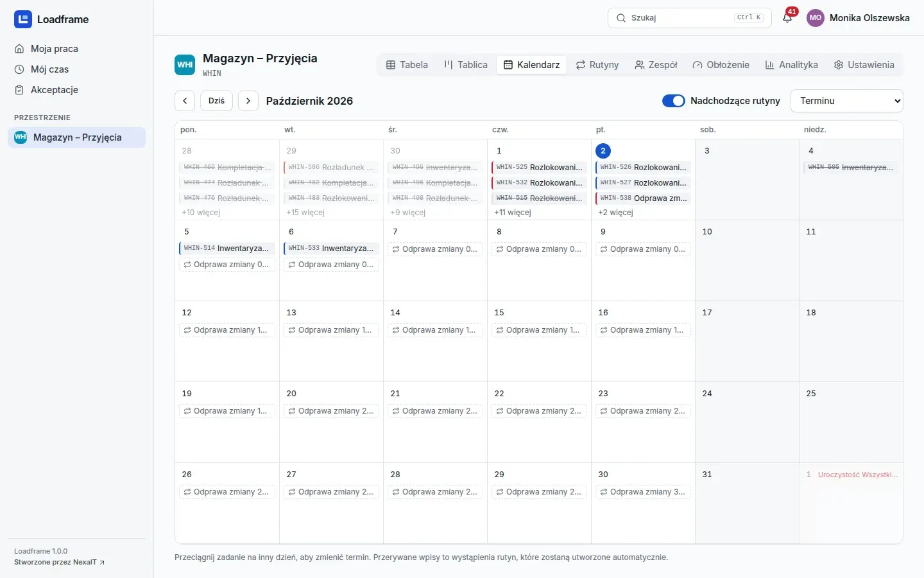Click the Loadframe logo icon

23,19
